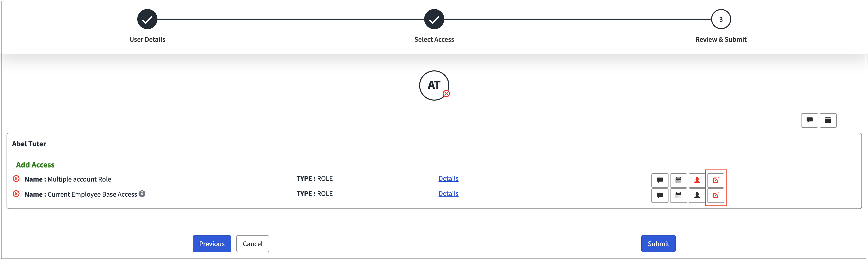The width and height of the screenshot is (868, 259).
Task: Click the global comment icon above the panel
Action: tap(809, 120)
